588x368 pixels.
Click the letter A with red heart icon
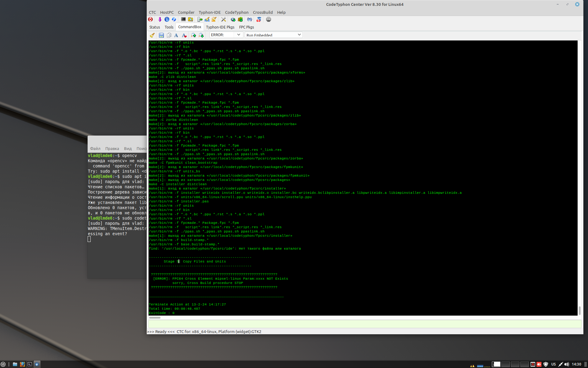pyautogui.click(x=184, y=35)
